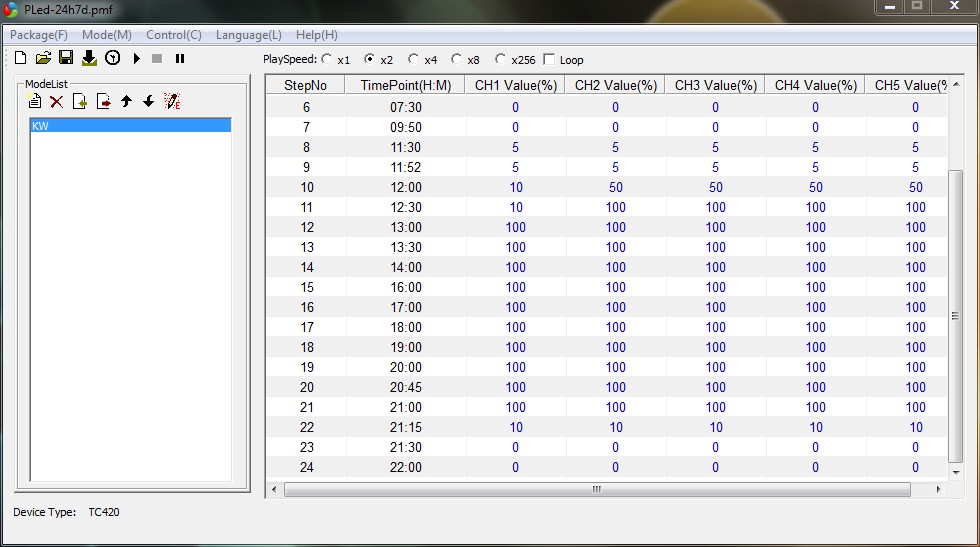Export the mode using red arrow icon

(x=104, y=101)
